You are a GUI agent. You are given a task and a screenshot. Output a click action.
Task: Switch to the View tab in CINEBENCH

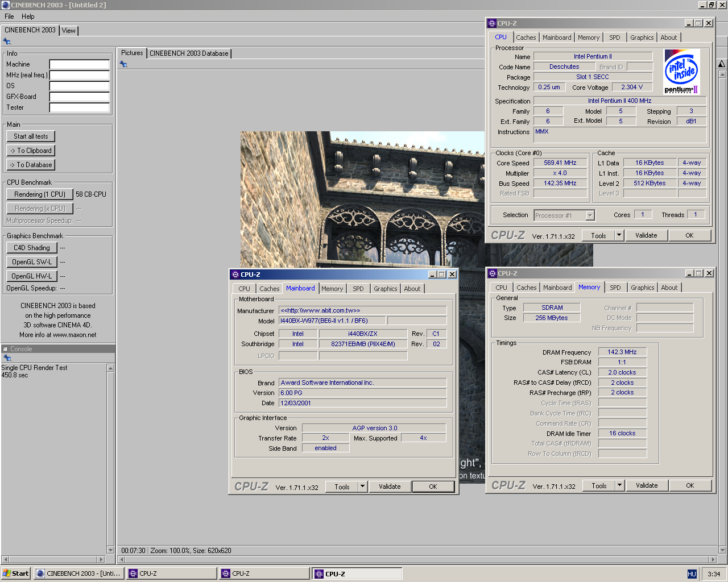tap(69, 31)
